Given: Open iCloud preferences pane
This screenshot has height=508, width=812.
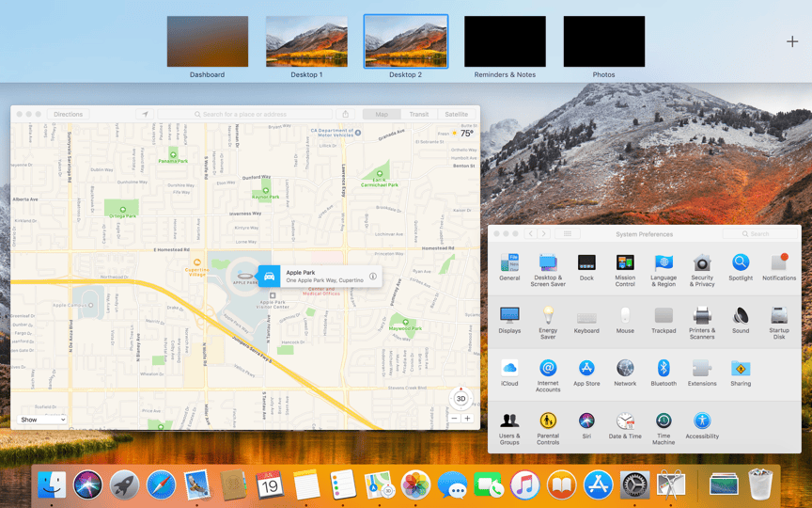Looking at the screenshot, I should tap(509, 373).
